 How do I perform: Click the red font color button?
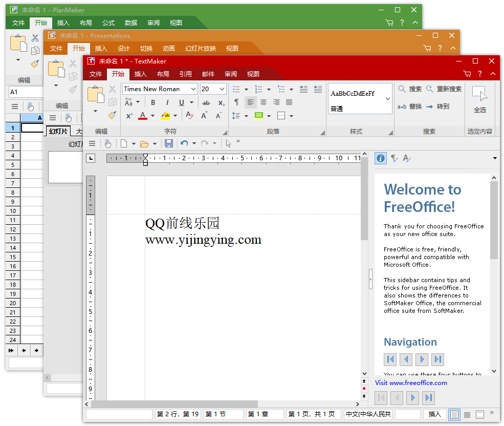point(143,116)
